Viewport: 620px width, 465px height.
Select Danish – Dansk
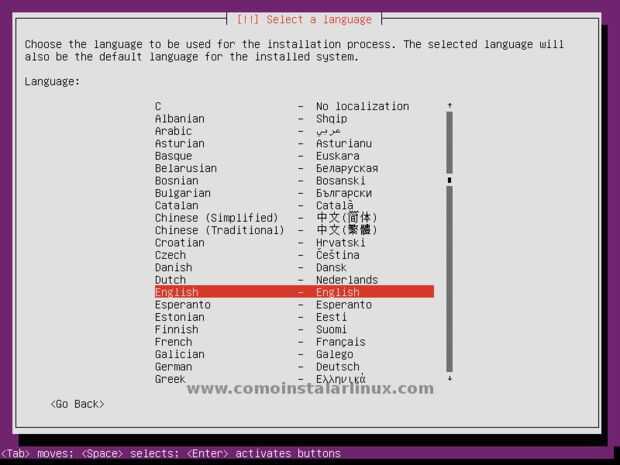coord(294,267)
